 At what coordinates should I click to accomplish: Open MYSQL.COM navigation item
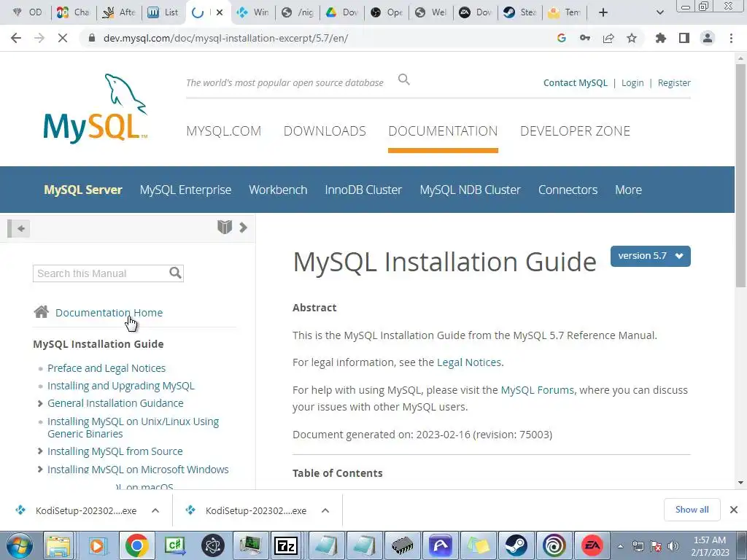(x=223, y=131)
